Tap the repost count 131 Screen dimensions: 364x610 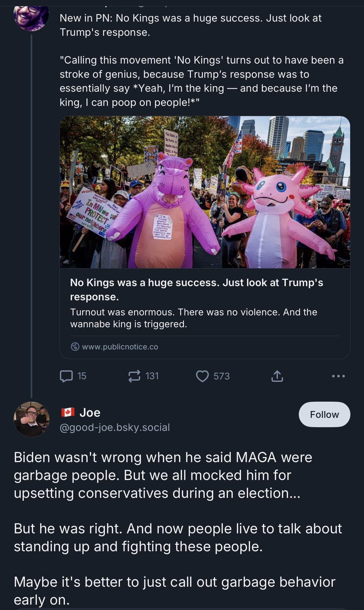pos(152,376)
